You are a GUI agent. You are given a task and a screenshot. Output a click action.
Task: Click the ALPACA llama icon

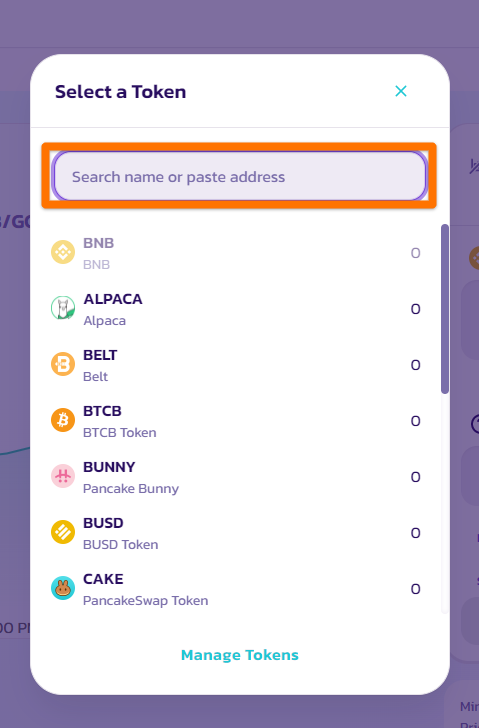pyautogui.click(x=63, y=308)
